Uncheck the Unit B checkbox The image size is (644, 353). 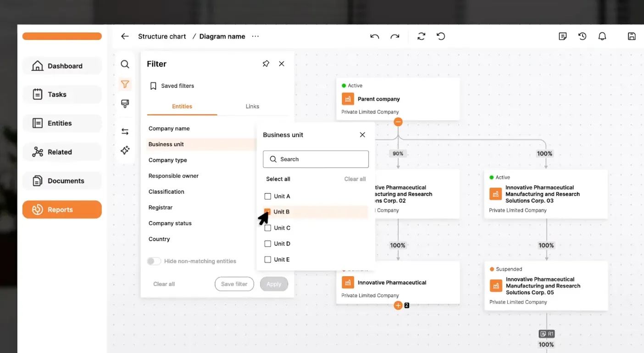[267, 212]
